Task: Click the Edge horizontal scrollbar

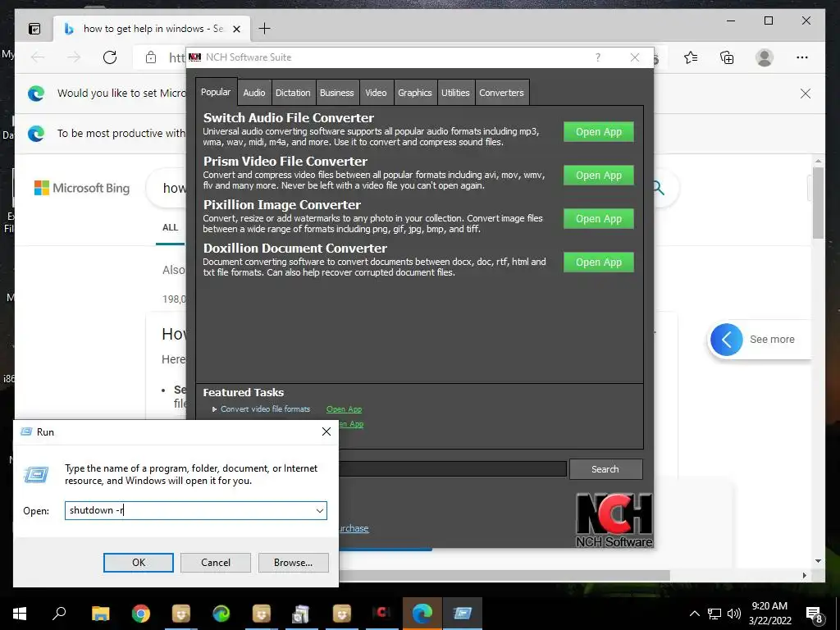Action: 504,575
